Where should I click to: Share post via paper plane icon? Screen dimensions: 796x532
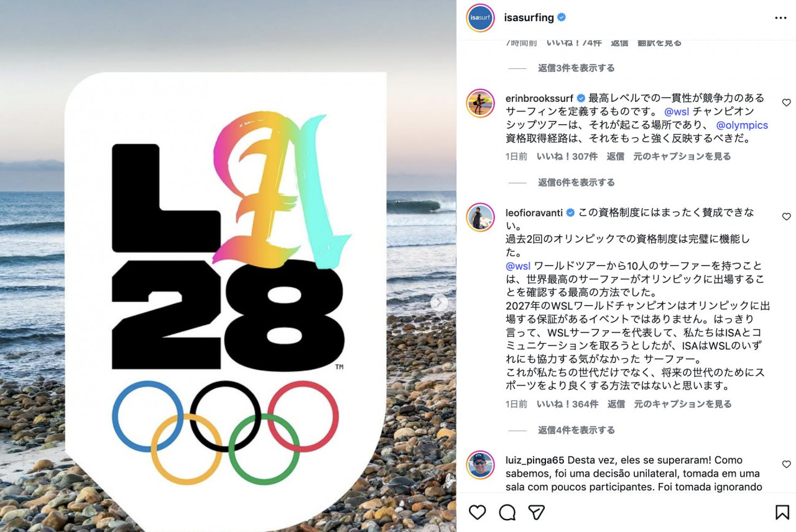click(x=537, y=512)
